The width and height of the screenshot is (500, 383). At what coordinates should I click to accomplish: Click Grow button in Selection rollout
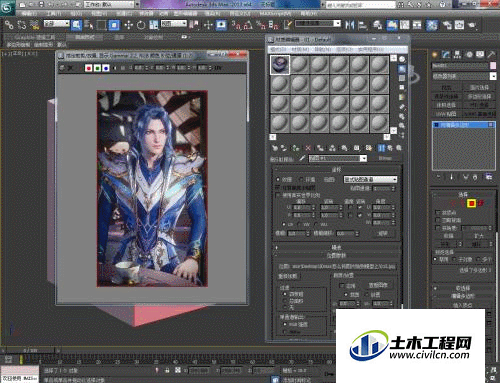click(x=479, y=236)
